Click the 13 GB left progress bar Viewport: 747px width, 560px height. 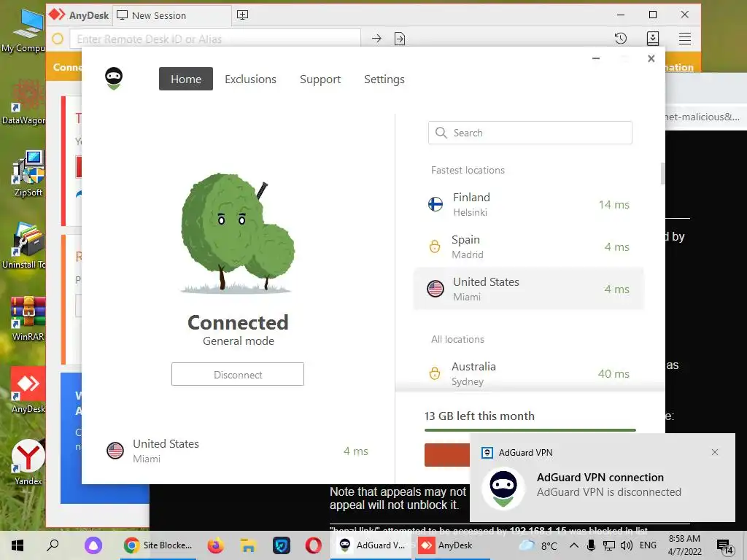[x=530, y=429]
